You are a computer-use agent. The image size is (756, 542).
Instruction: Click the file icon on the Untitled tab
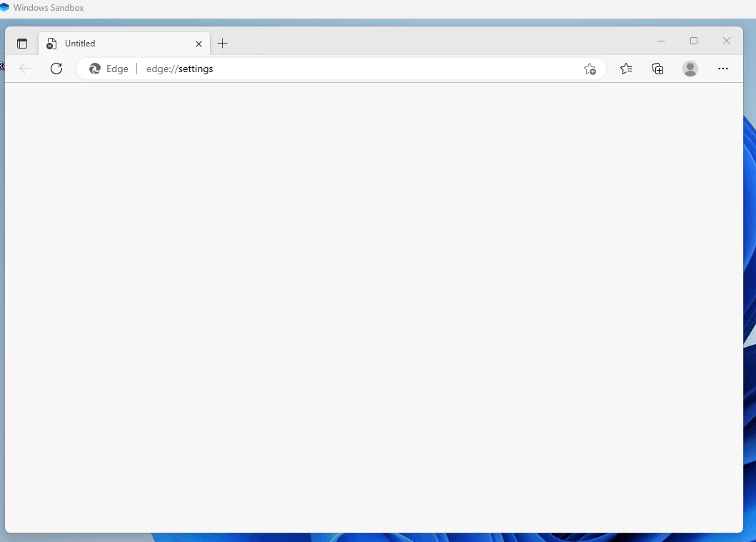coord(51,44)
